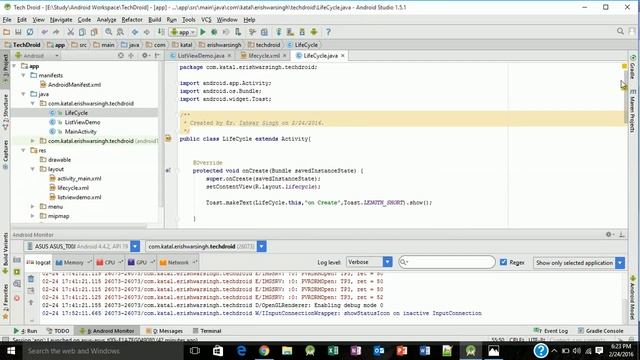Open the File menu
640x360 pixels.
(7, 20)
